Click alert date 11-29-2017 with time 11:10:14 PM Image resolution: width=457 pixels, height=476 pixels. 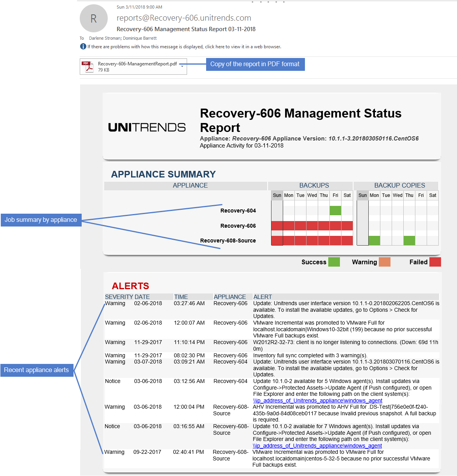[148, 342]
